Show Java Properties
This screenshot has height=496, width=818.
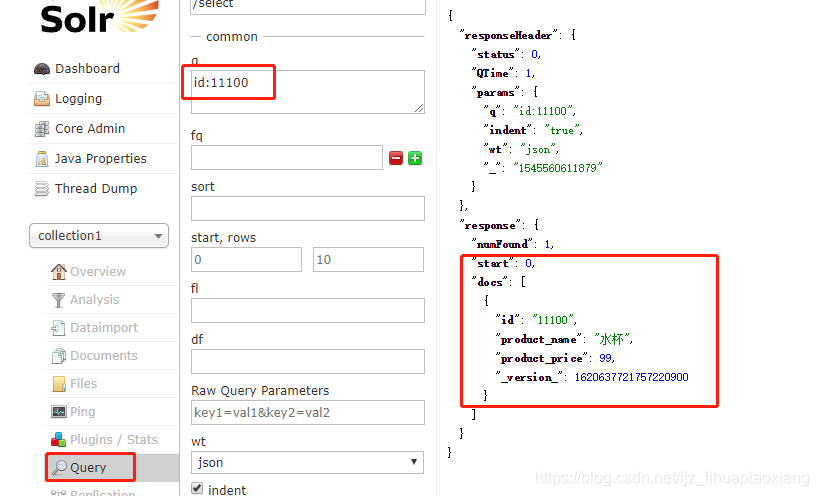coord(101,159)
